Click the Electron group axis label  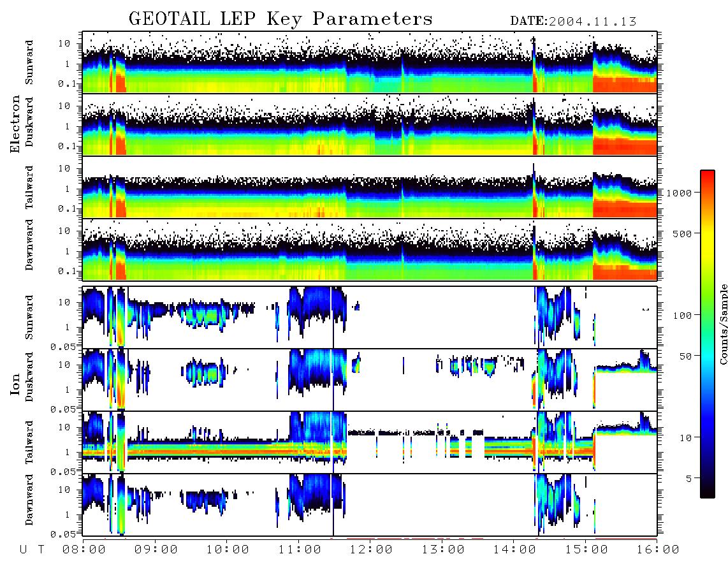click(15, 124)
